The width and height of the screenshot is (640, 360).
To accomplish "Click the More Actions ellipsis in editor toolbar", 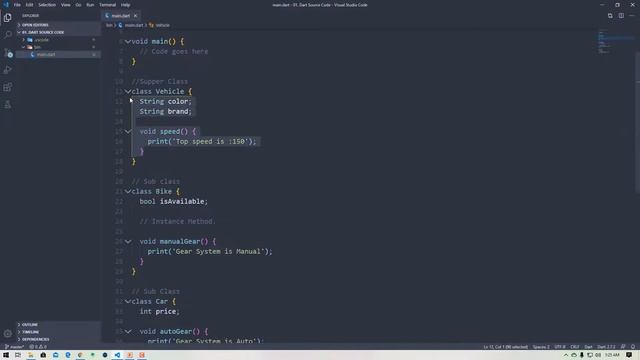I will tap(632, 16).
